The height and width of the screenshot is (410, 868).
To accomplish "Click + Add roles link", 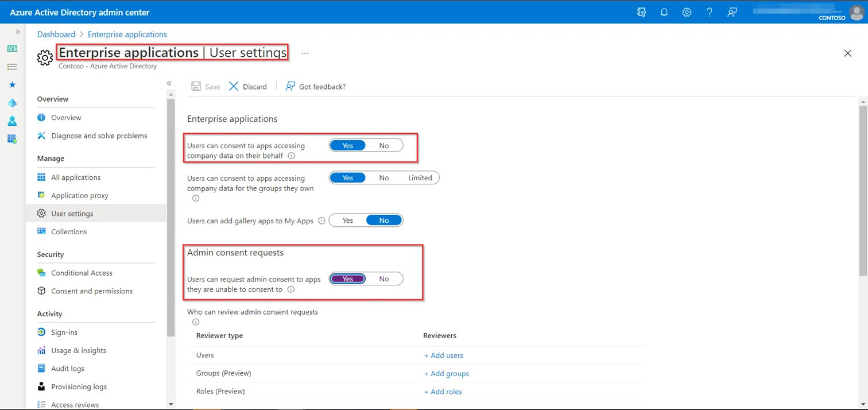I will 443,392.
